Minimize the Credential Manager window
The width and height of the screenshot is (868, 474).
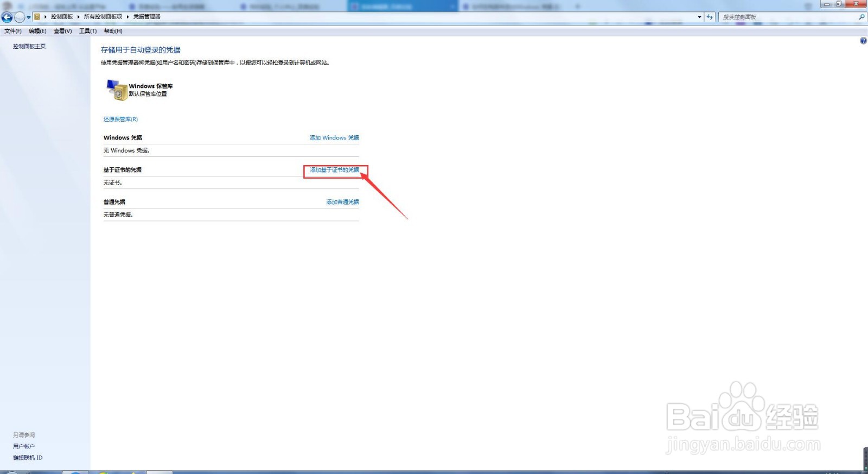click(x=827, y=4)
